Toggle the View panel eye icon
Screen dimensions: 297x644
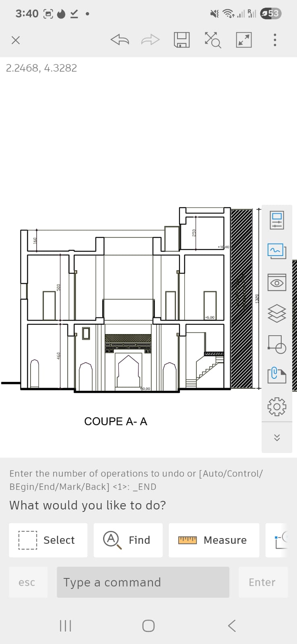pyautogui.click(x=277, y=283)
